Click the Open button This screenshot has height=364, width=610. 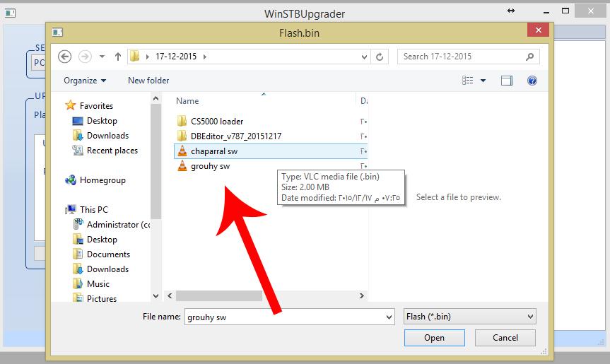point(434,338)
